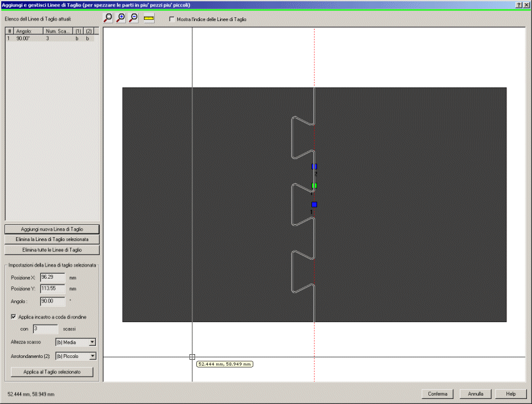Click the zoom out magnifier icon
The width and height of the screenshot is (532, 404).
[134, 18]
